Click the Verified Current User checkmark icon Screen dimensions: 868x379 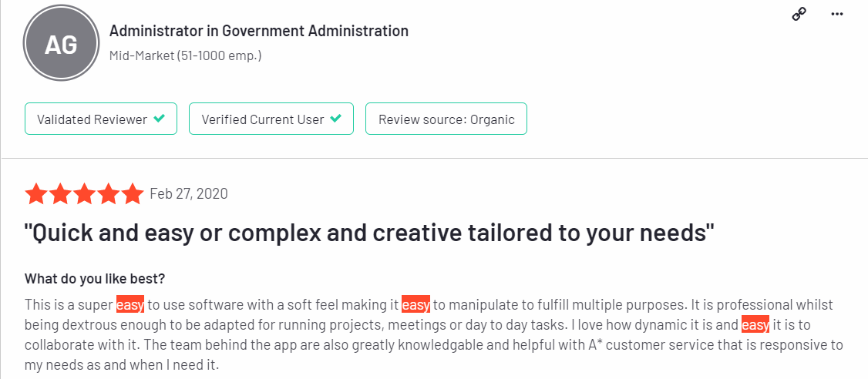point(335,119)
